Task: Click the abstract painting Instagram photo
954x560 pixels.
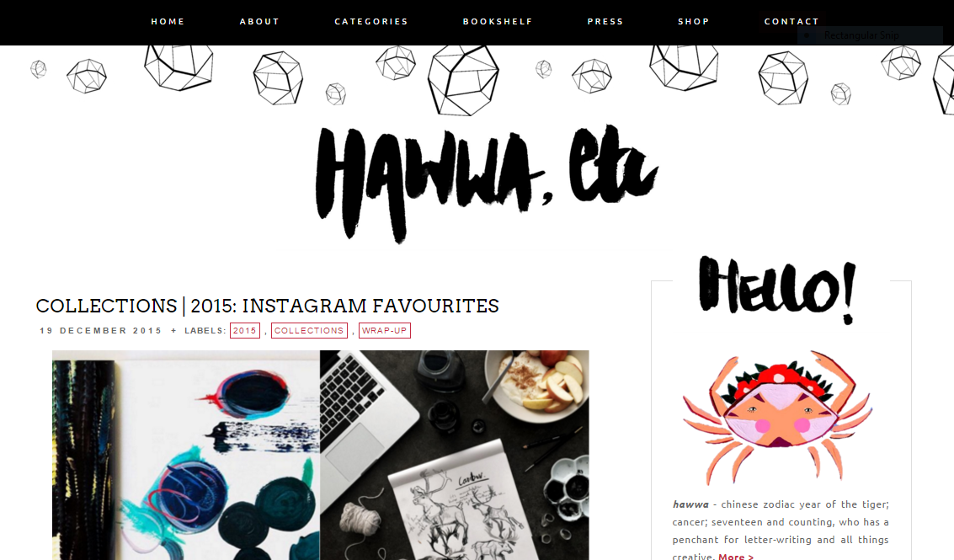Action: 185,455
